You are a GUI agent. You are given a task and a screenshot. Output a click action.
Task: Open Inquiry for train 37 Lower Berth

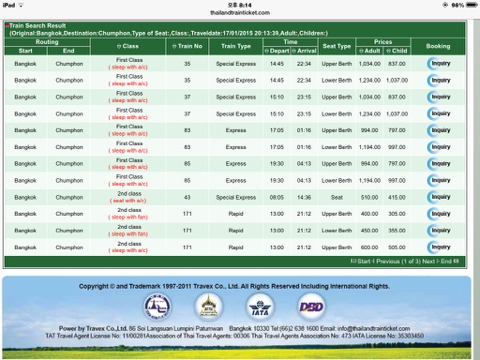439,114
